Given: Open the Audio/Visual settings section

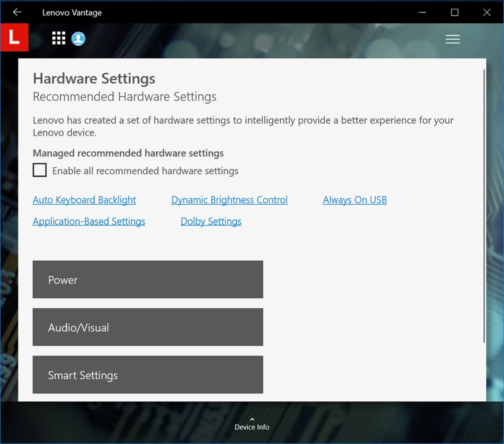Looking at the screenshot, I should tap(148, 327).
